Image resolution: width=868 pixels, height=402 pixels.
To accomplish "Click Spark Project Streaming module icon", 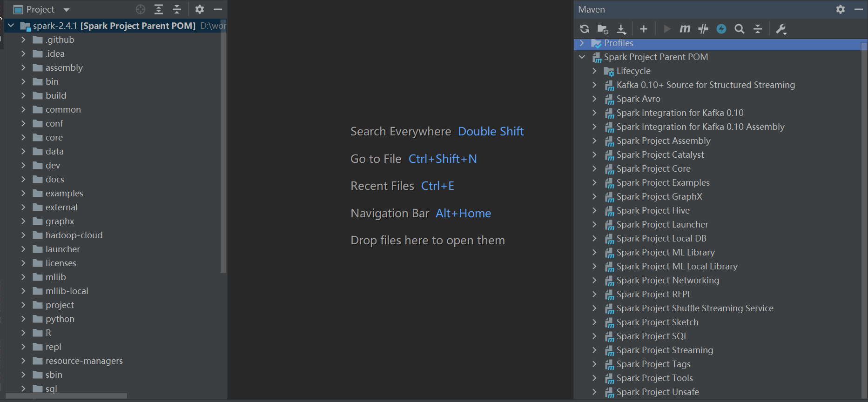I will coord(609,350).
